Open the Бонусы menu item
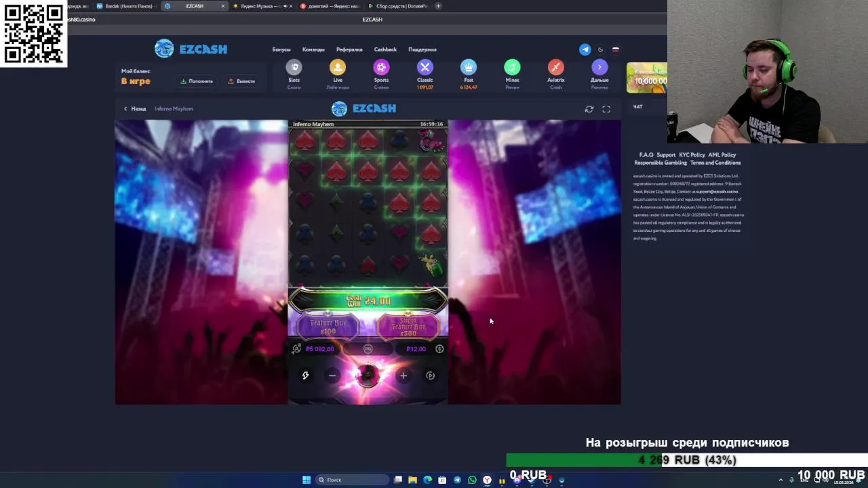This screenshot has width=868, height=488. (x=281, y=49)
